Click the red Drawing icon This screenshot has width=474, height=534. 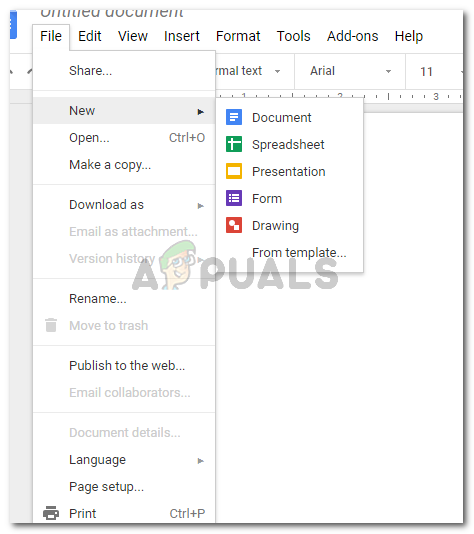234,225
